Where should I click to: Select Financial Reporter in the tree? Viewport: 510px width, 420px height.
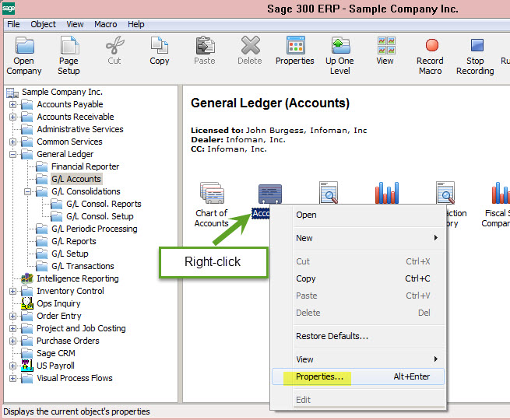point(85,166)
